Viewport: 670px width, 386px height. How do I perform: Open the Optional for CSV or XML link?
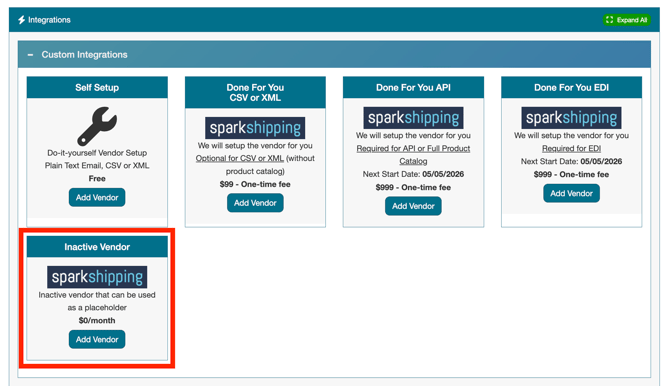coord(240,158)
